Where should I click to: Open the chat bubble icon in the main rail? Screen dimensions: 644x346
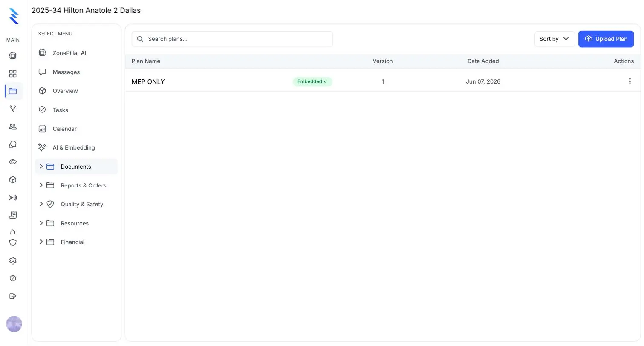[13, 144]
